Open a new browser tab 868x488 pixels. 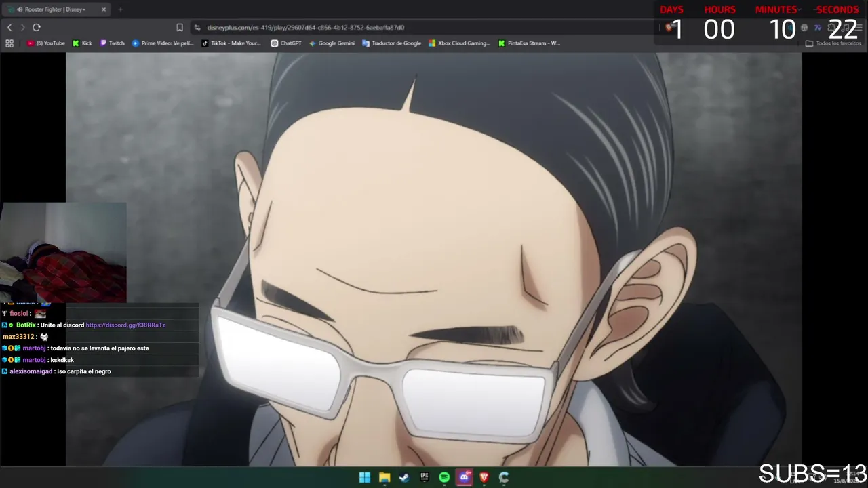coord(120,9)
